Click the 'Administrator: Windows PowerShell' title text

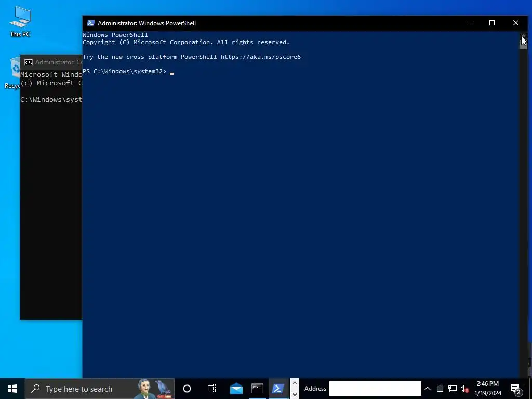click(147, 23)
